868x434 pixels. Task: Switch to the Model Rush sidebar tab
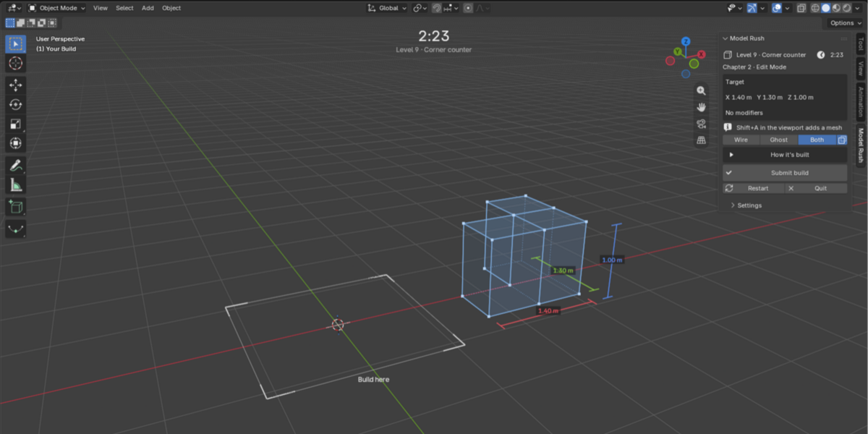[860, 145]
